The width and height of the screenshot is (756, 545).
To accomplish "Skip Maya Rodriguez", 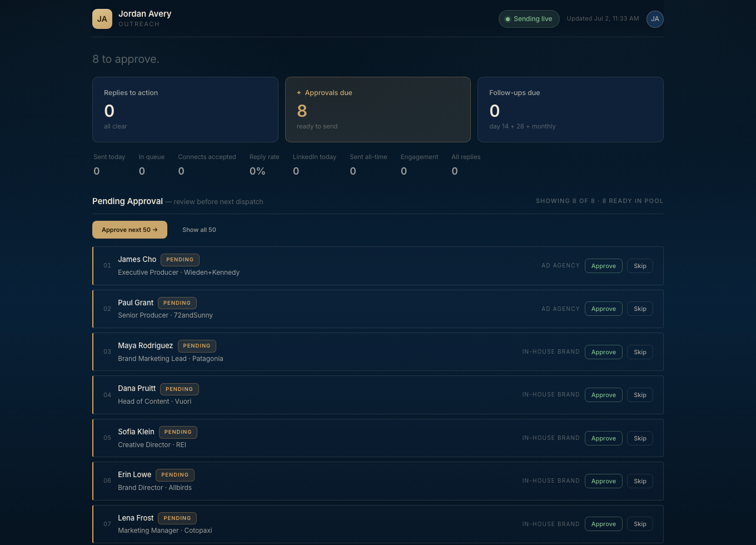I will 640,352.
